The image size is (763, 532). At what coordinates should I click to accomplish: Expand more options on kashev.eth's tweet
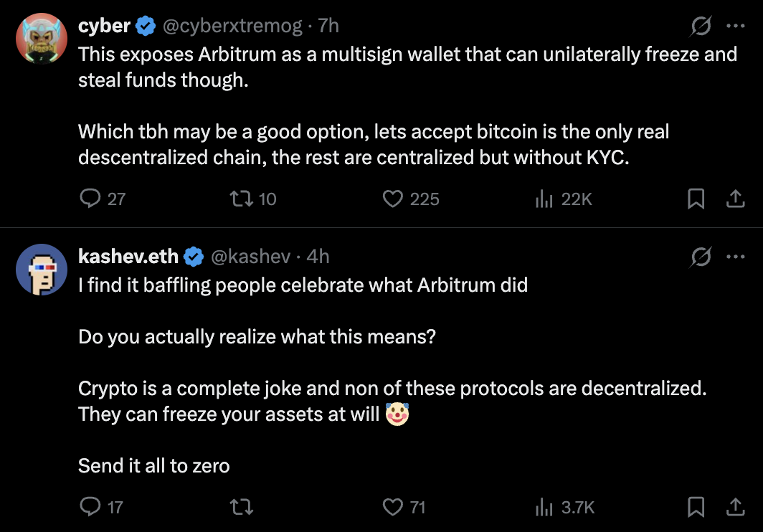[x=736, y=256]
